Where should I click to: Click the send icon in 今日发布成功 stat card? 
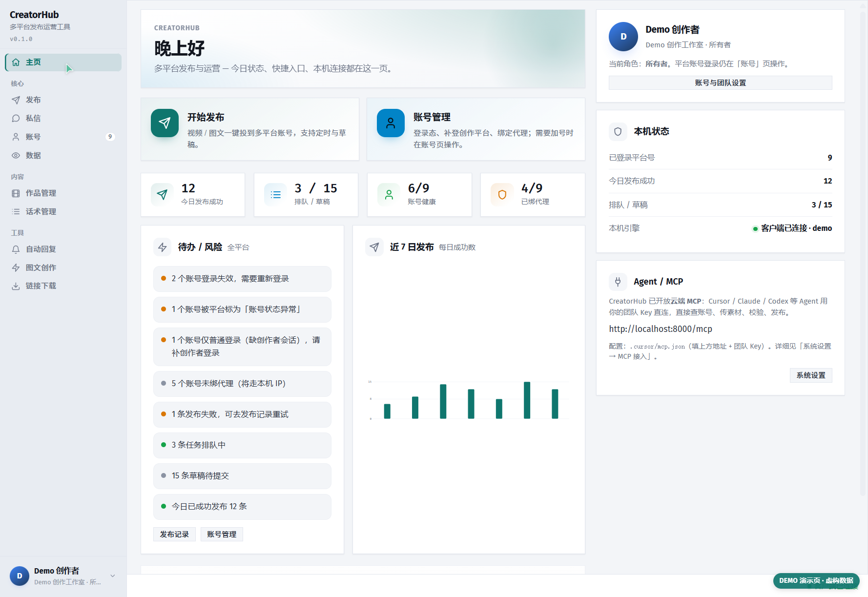[x=162, y=195]
